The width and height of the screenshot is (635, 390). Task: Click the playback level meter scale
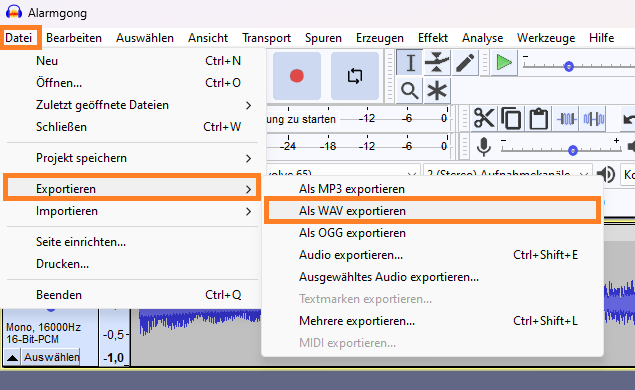(x=358, y=146)
